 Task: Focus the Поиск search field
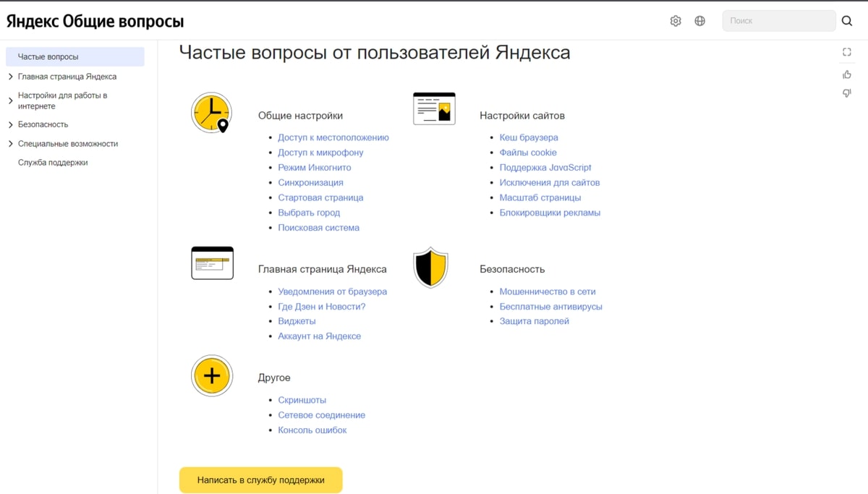point(779,21)
